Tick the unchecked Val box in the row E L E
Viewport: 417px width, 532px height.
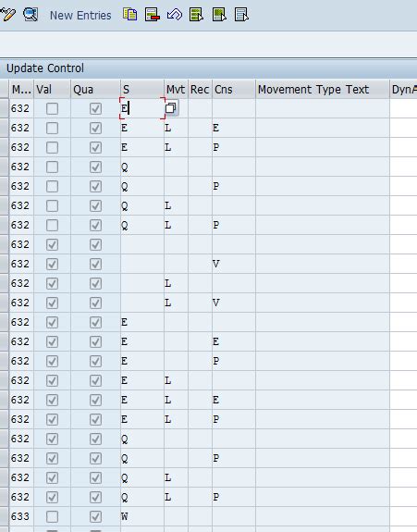point(52,128)
